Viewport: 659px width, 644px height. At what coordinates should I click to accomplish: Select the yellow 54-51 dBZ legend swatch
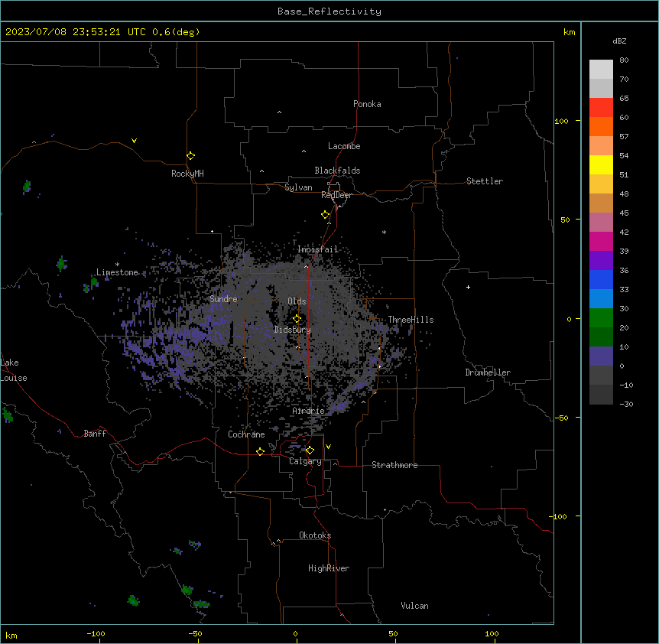601,164
